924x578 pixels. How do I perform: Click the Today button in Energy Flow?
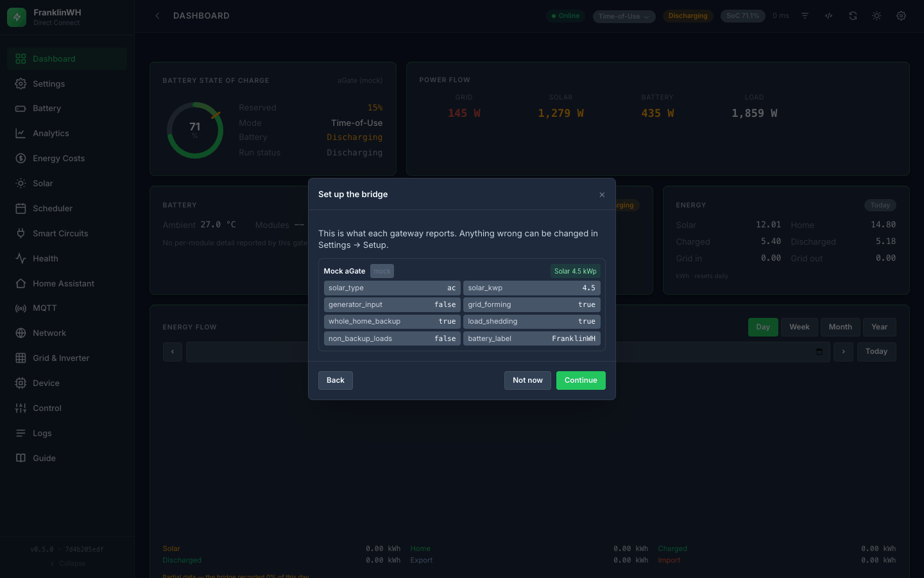click(877, 352)
